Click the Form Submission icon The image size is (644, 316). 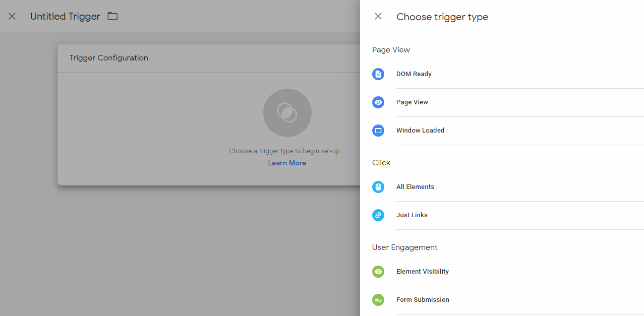[x=378, y=300]
